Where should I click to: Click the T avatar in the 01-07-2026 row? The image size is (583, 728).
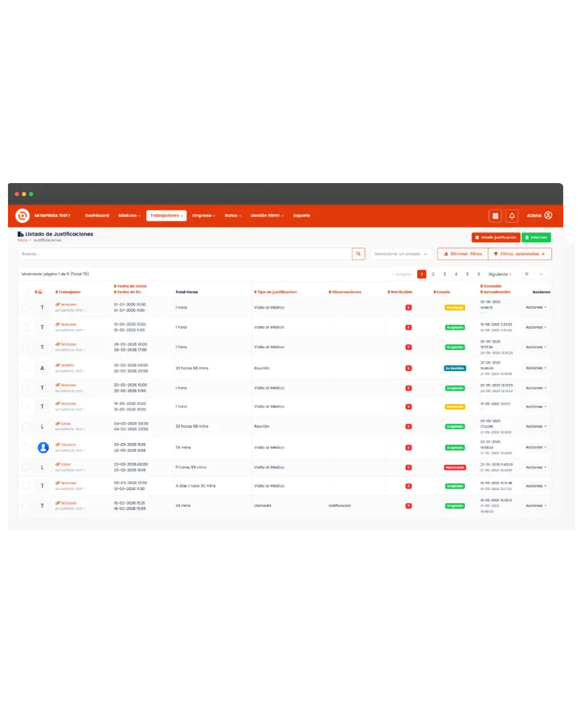(43, 308)
